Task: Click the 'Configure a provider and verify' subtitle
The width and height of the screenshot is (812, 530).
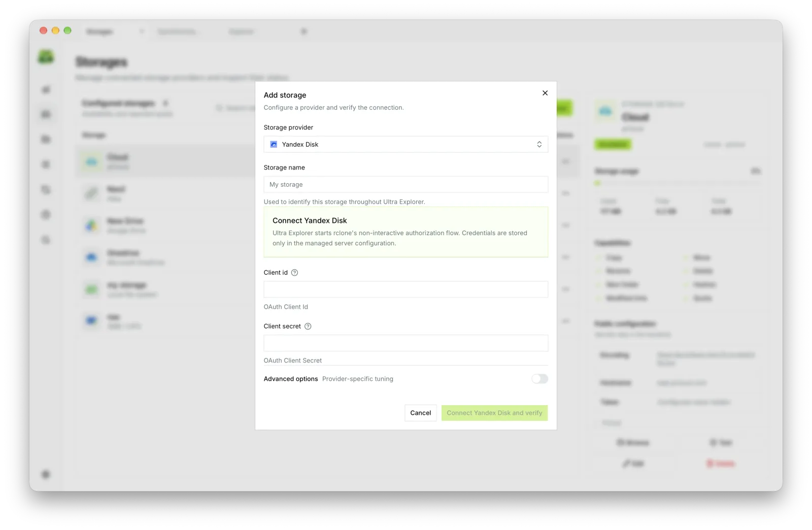Action: pyautogui.click(x=333, y=108)
